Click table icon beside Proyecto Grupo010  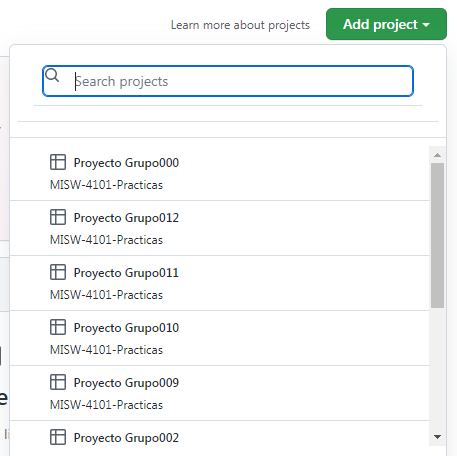(58, 327)
